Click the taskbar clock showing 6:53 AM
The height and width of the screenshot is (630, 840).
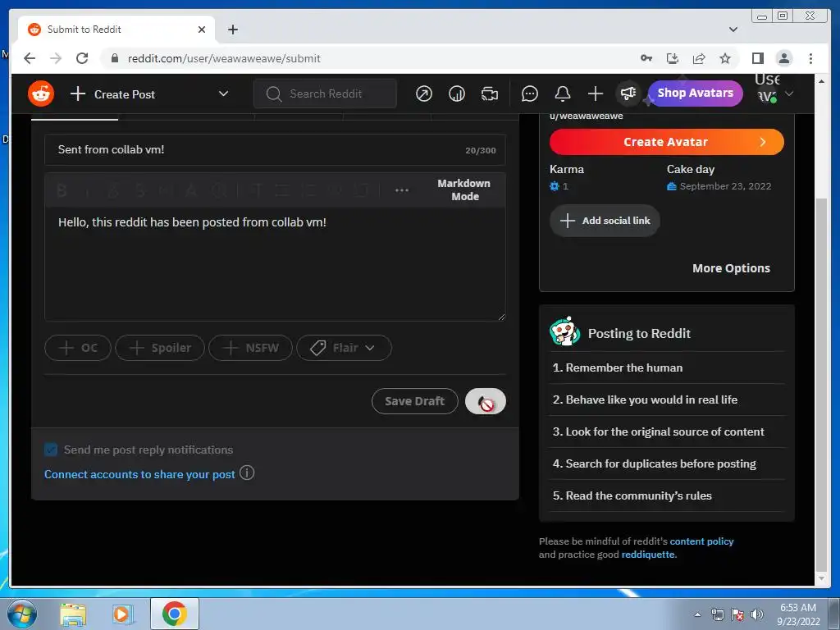pos(798,614)
